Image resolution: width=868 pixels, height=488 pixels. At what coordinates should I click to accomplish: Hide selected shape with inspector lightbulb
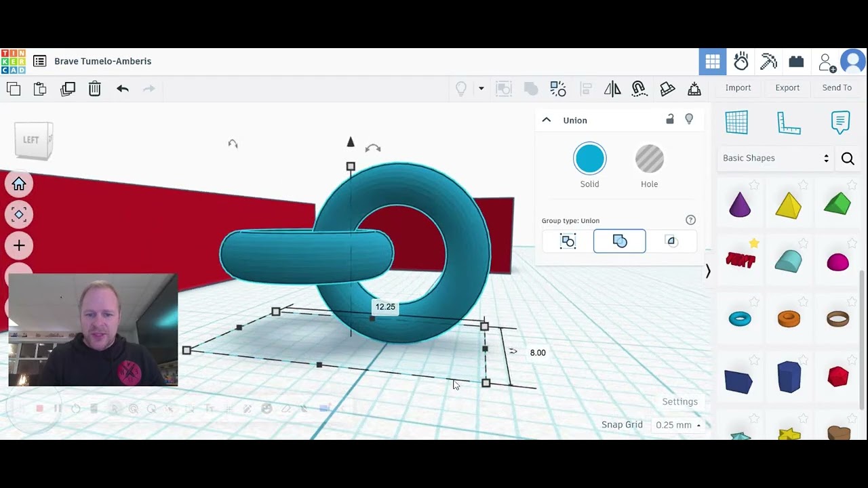click(689, 119)
